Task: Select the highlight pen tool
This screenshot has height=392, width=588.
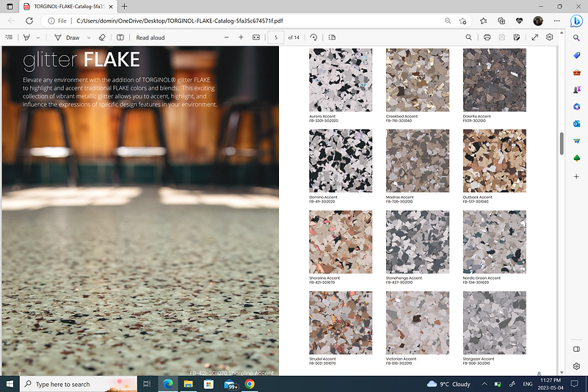Action: [26, 37]
